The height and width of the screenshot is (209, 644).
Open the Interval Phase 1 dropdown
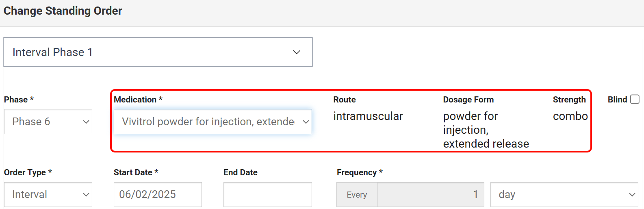[x=158, y=52]
